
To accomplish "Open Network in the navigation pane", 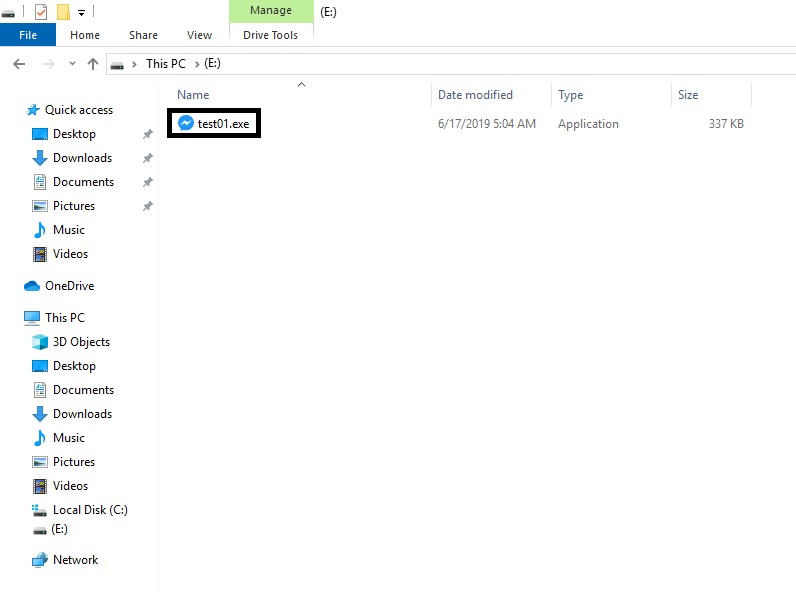I will pyautogui.click(x=75, y=560).
